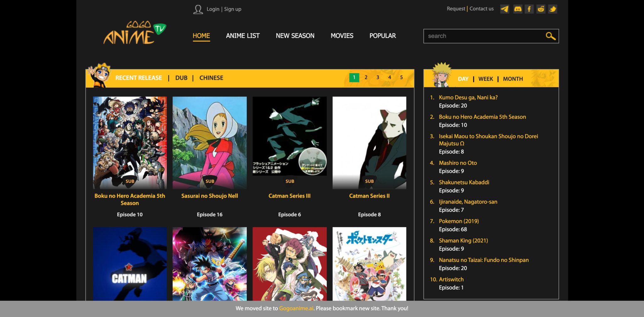The height and width of the screenshot is (317, 644).
Task: Open Pokemon (2019) from the ranking list
Action: point(459,221)
